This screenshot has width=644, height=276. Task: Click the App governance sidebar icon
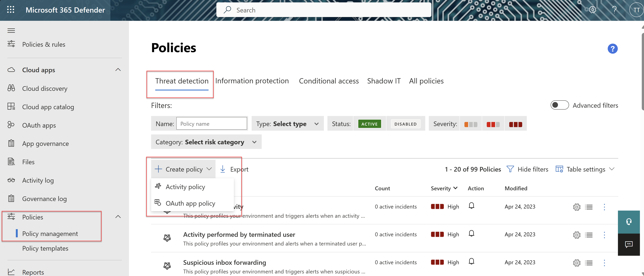point(11,143)
